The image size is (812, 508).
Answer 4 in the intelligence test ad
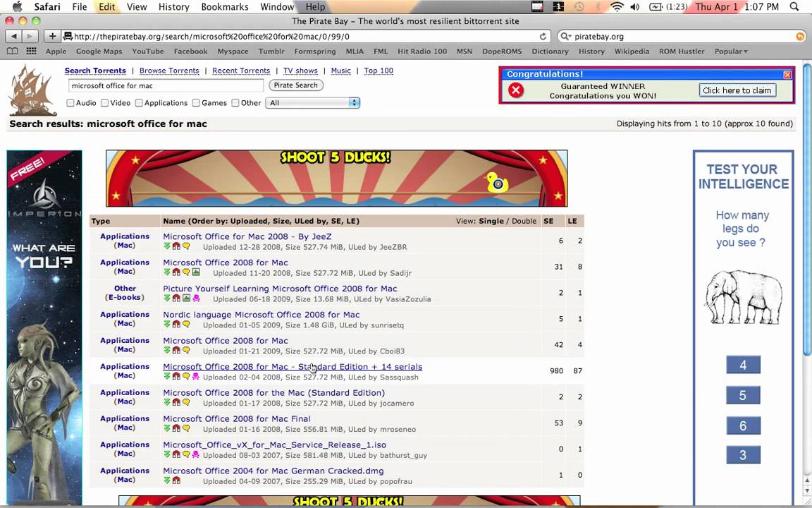pos(743,365)
